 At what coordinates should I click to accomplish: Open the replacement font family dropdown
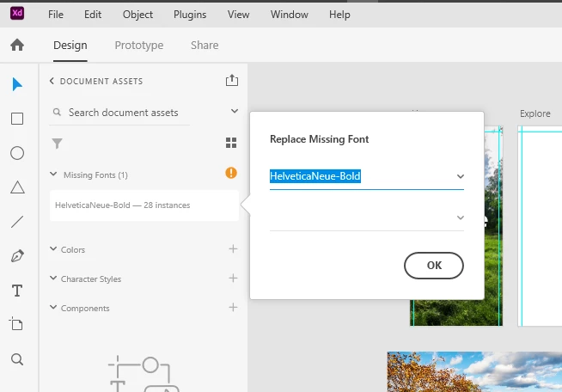[x=461, y=176]
